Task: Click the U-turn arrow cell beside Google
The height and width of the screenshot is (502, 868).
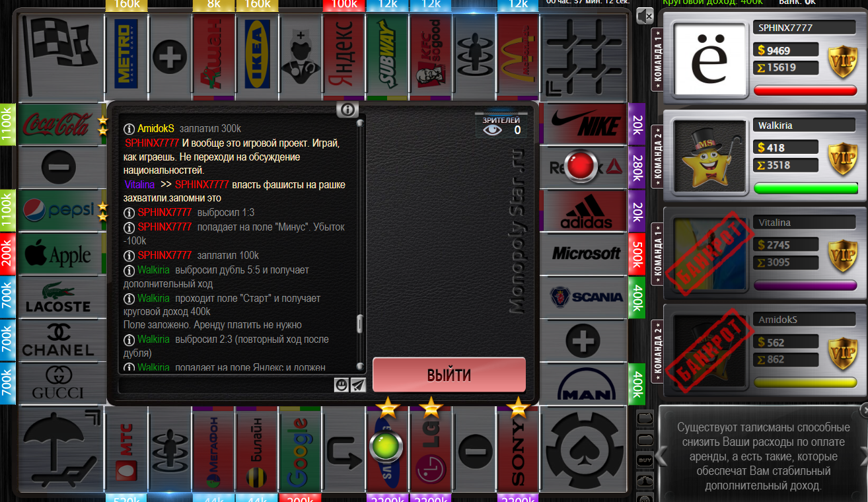Action: pos(344,450)
